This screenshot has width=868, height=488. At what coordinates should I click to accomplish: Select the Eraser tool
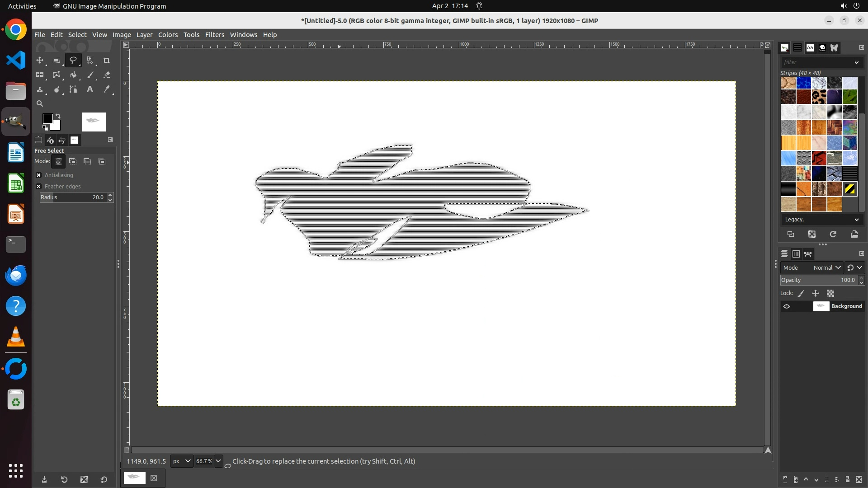(x=107, y=75)
